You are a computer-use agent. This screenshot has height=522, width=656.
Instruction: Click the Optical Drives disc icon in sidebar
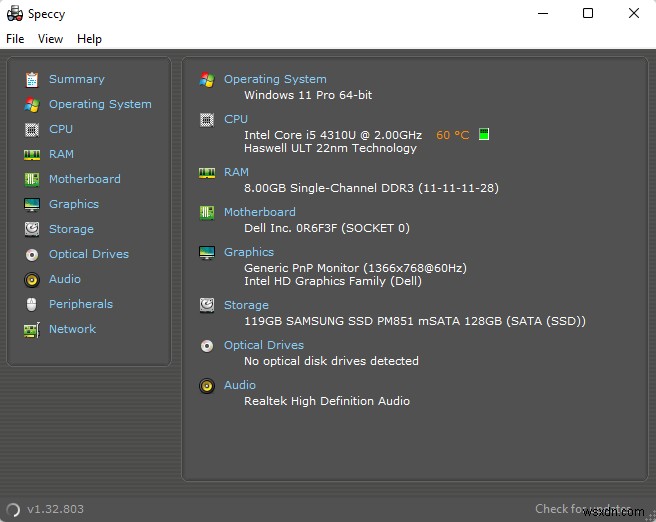click(31, 254)
